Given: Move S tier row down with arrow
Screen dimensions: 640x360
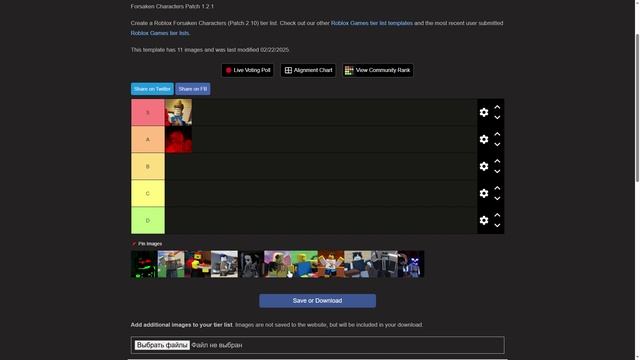Looking at the screenshot, I should click(497, 118).
